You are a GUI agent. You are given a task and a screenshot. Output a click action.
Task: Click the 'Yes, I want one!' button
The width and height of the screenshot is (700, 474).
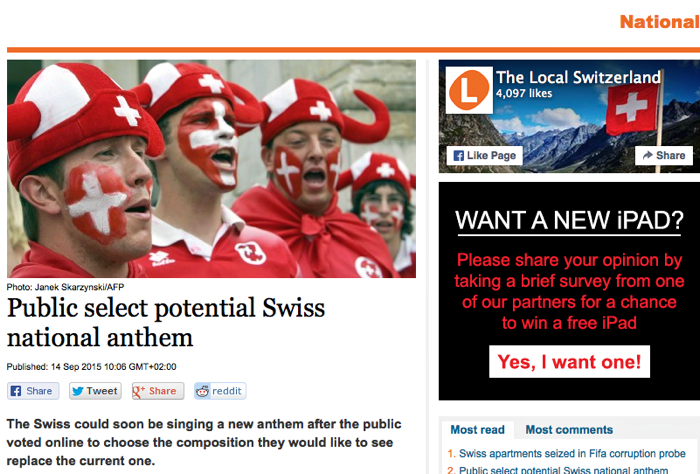569,362
